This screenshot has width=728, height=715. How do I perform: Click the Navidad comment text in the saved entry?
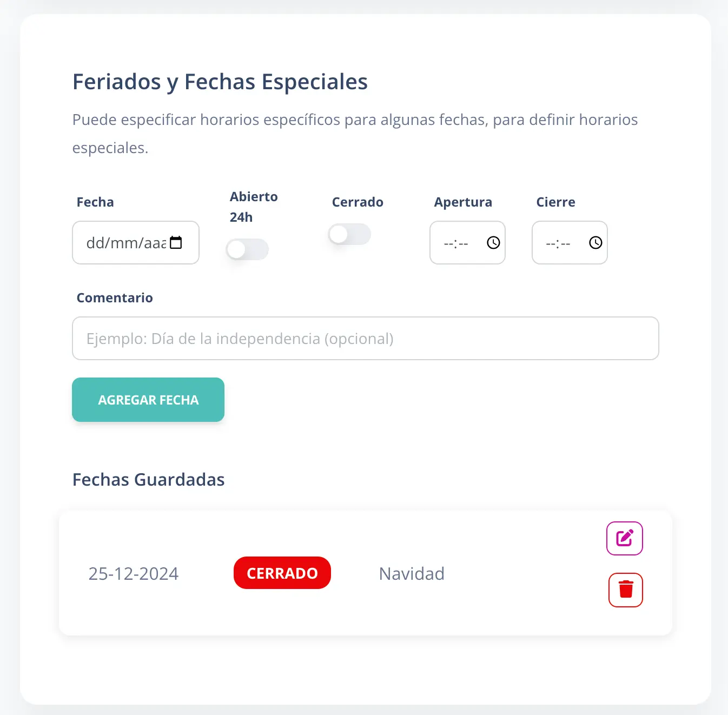pyautogui.click(x=411, y=573)
